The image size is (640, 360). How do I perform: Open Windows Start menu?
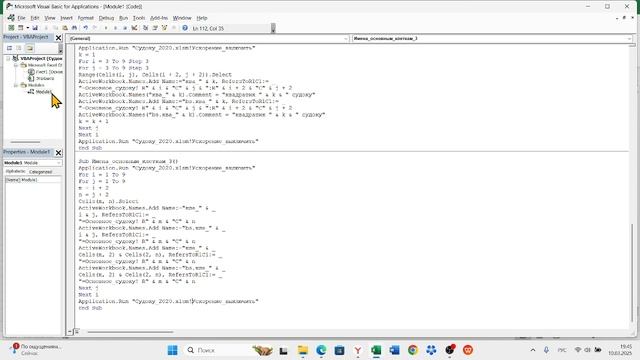[173, 350]
